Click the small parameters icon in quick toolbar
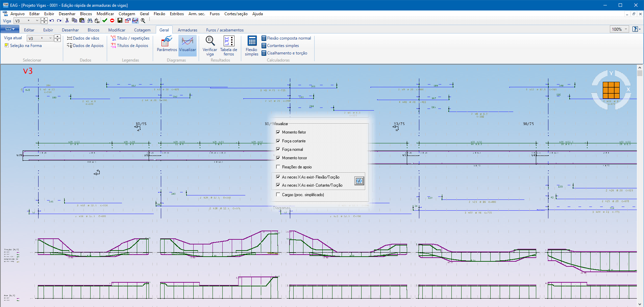Image resolution: width=644 pixels, height=307 pixels. pyautogui.click(x=127, y=21)
